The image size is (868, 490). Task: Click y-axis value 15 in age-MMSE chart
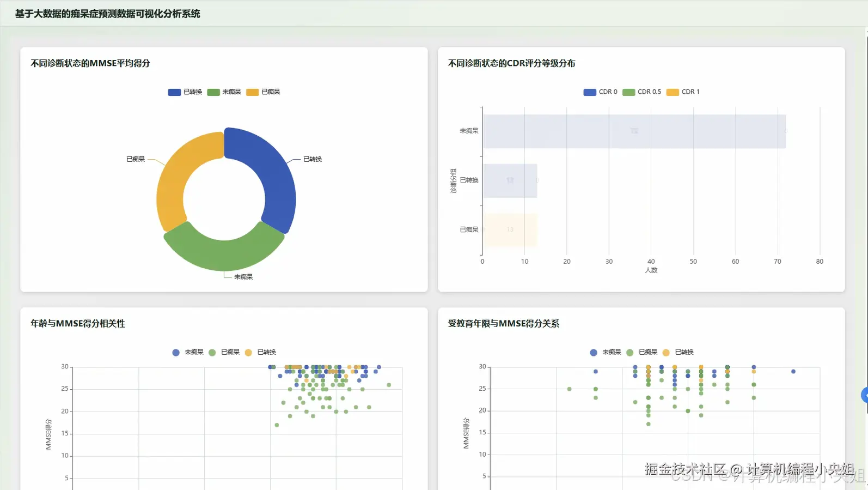point(65,434)
